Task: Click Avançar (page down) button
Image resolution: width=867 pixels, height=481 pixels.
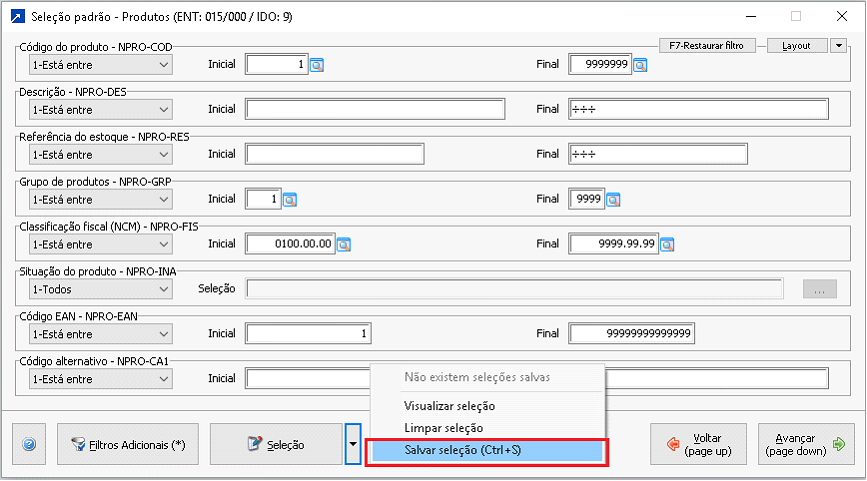Action: click(x=806, y=444)
